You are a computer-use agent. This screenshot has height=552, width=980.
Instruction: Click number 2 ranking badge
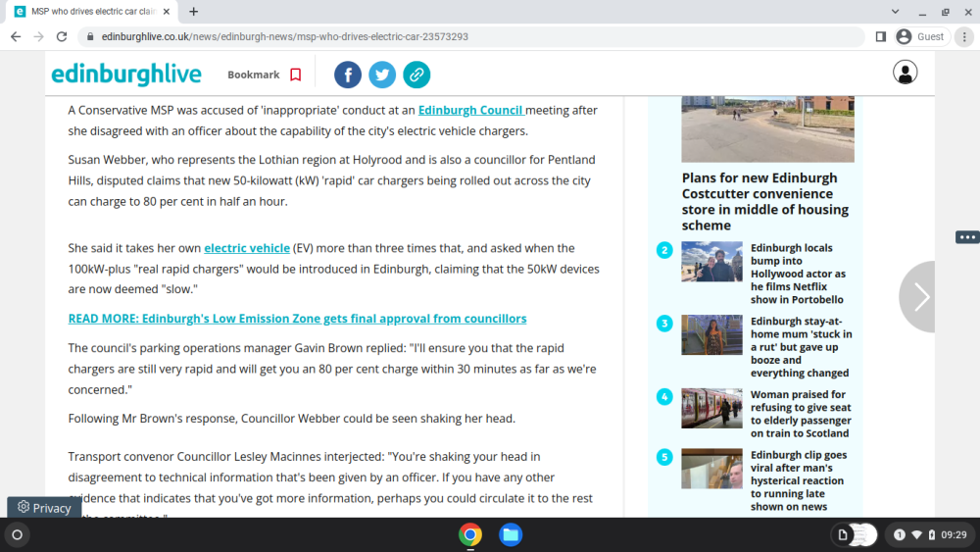(664, 250)
